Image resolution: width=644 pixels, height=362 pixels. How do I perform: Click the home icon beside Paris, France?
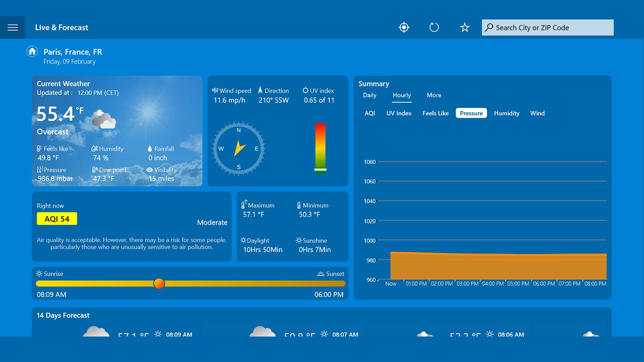pyautogui.click(x=32, y=51)
